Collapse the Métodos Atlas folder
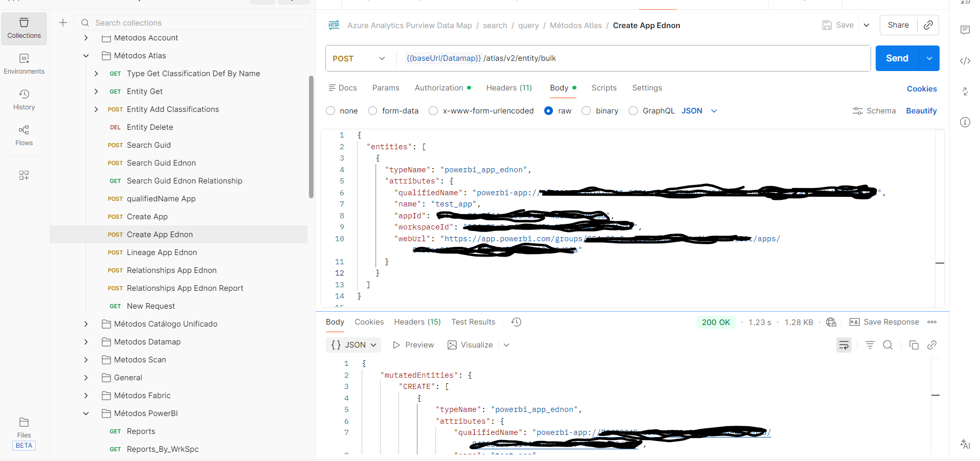 click(x=86, y=56)
